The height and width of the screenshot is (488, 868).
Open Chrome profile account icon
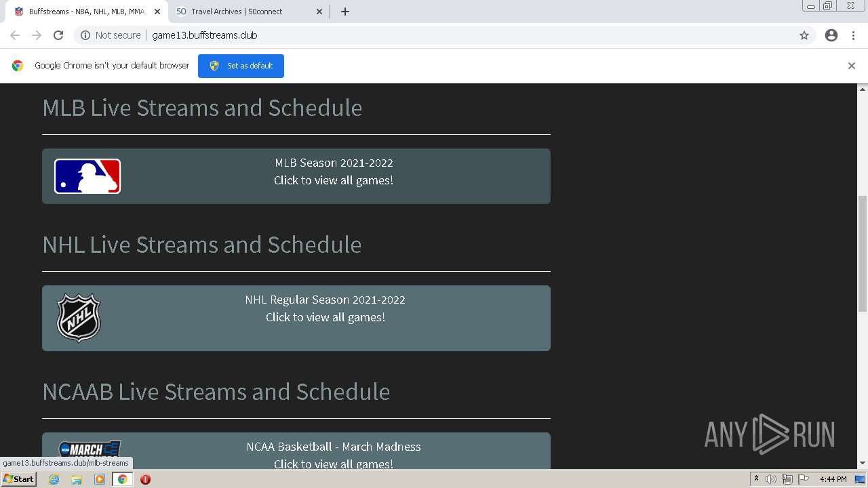[831, 35]
